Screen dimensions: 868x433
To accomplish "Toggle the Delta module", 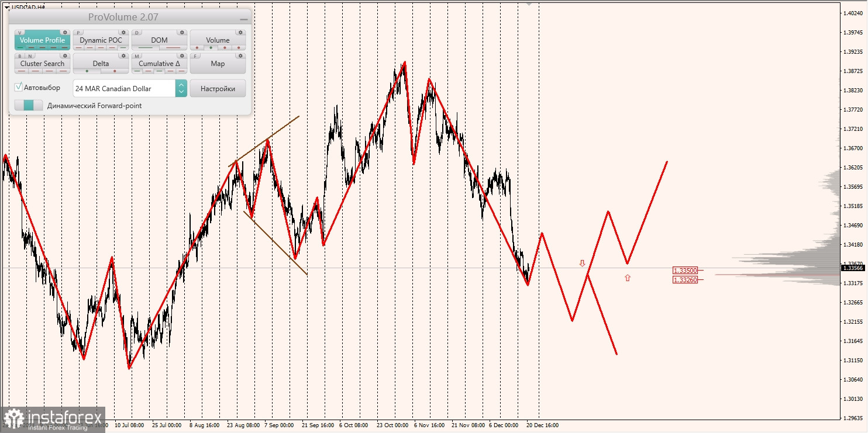I will point(101,64).
